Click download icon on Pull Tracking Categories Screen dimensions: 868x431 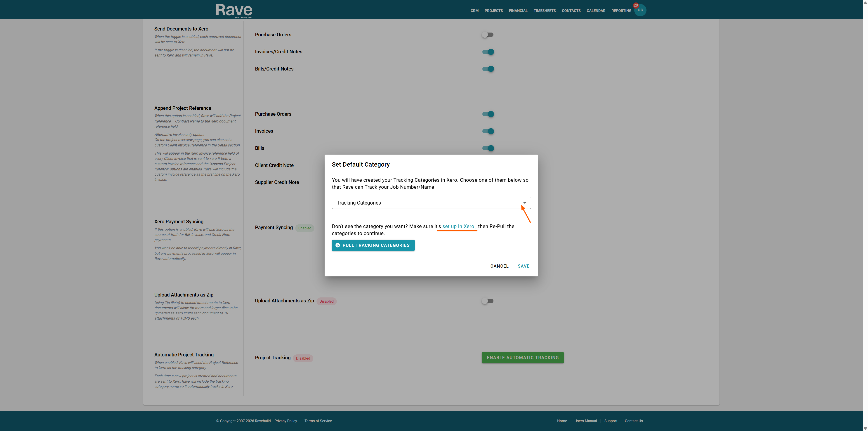(x=338, y=245)
